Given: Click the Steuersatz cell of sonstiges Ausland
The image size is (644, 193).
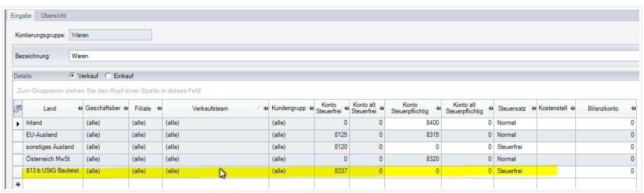Looking at the screenshot, I should tap(515, 147).
